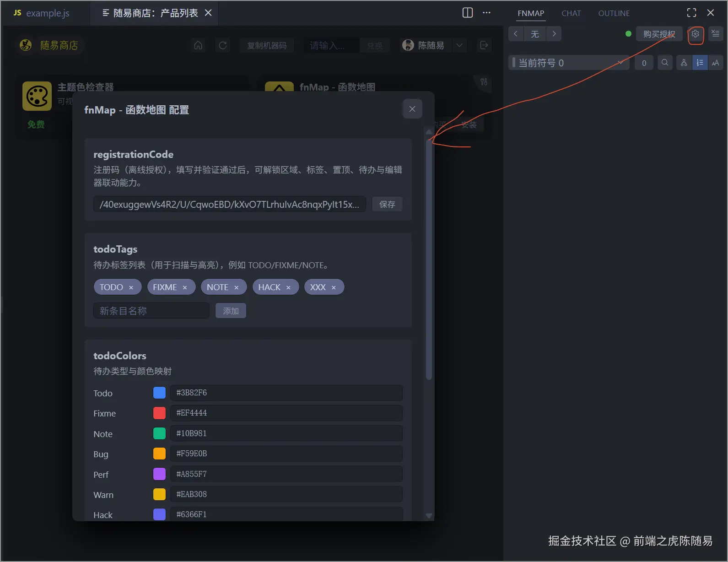Click the Perf hex field #A855F7
The height and width of the screenshot is (562, 728).
[286, 474]
